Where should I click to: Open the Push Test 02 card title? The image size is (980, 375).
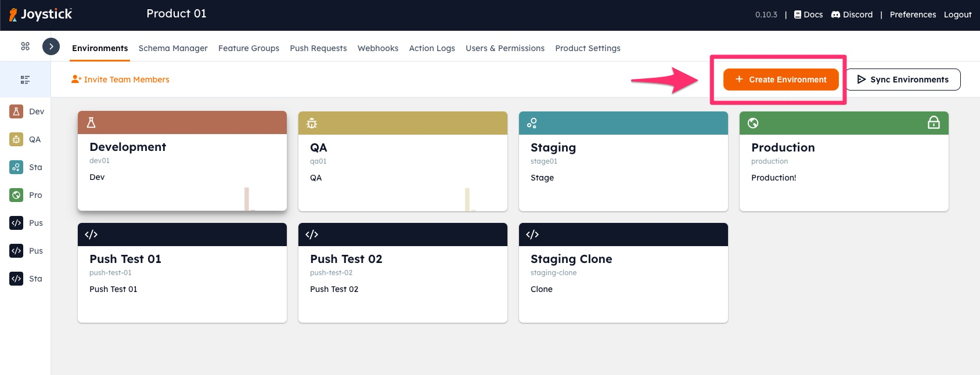[x=346, y=259]
